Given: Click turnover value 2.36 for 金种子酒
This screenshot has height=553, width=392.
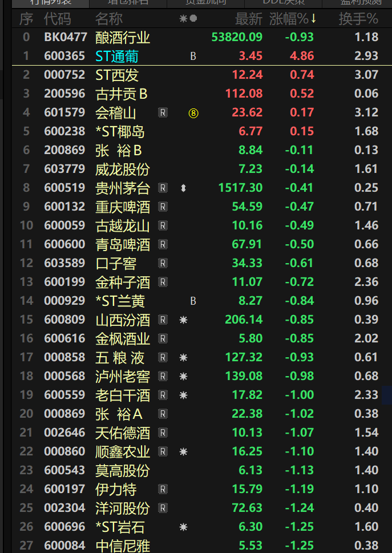Looking at the screenshot, I should 367,282.
